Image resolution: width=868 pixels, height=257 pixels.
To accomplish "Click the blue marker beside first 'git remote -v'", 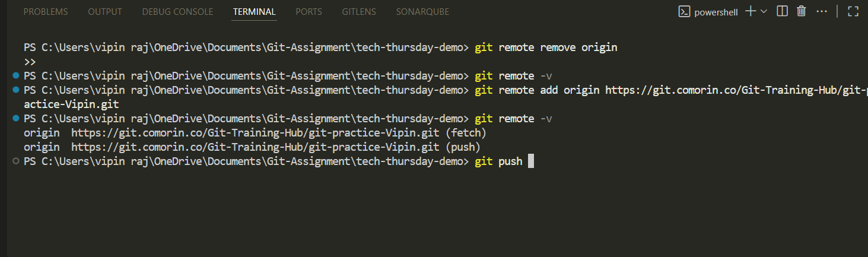I will click(x=15, y=76).
